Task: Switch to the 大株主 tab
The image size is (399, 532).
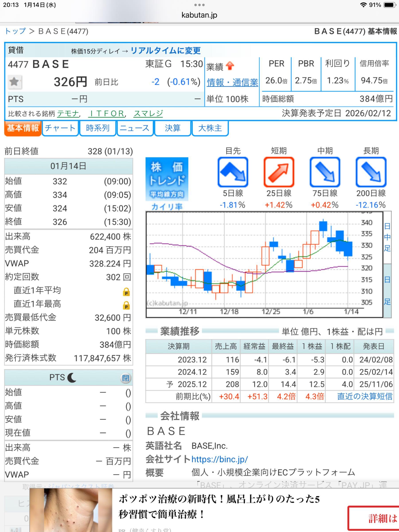Action: coord(210,128)
